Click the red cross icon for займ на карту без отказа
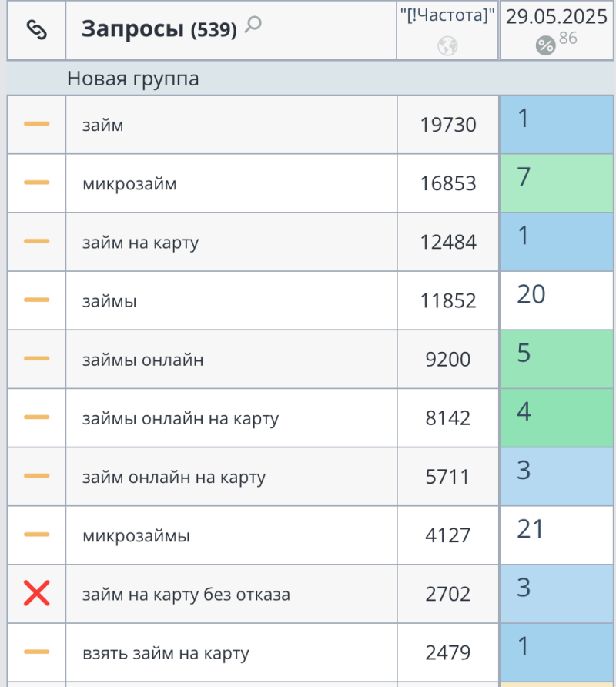This screenshot has height=687, width=616. tap(36, 593)
